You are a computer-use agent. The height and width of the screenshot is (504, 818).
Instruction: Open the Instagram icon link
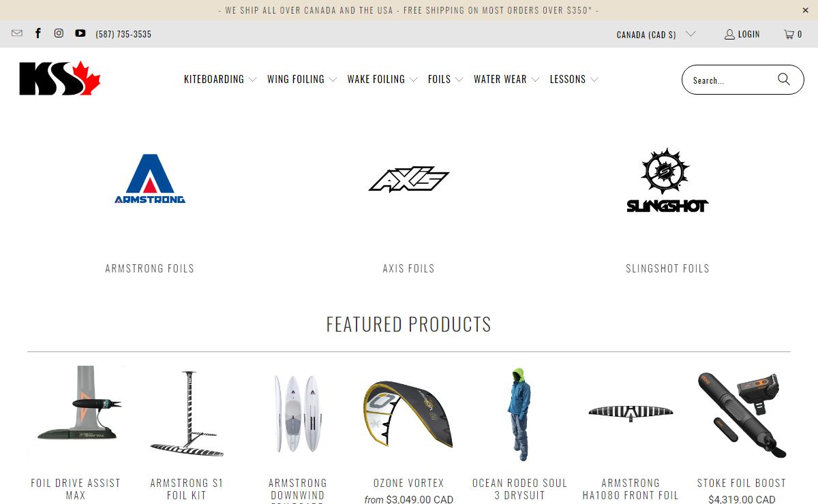coord(59,33)
